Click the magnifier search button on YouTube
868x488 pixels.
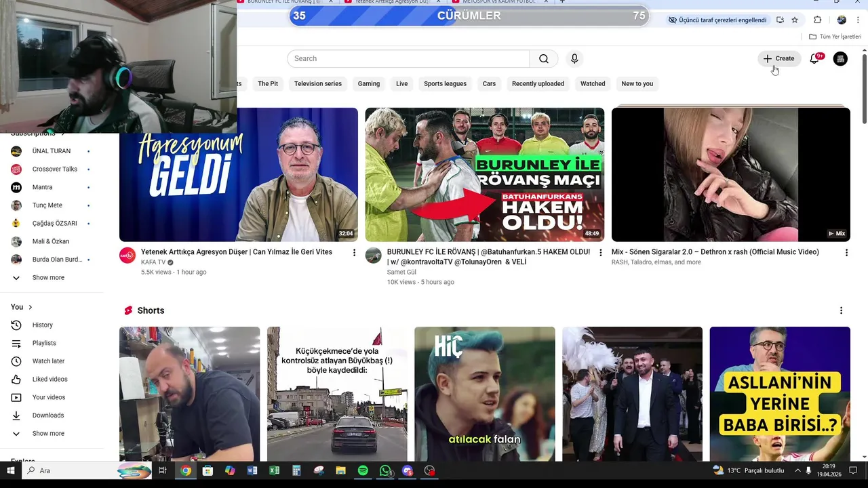click(x=544, y=59)
